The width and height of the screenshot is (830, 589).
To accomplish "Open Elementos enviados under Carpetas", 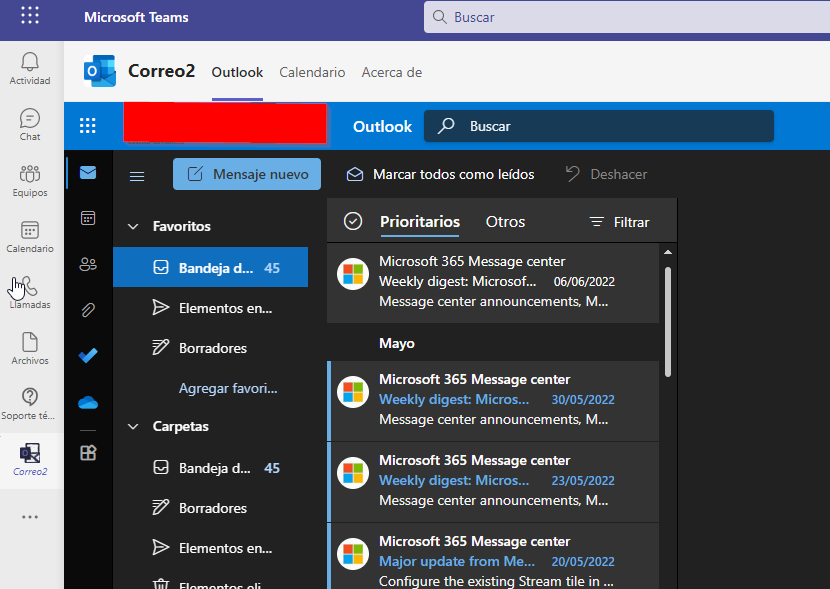I will pos(211,548).
